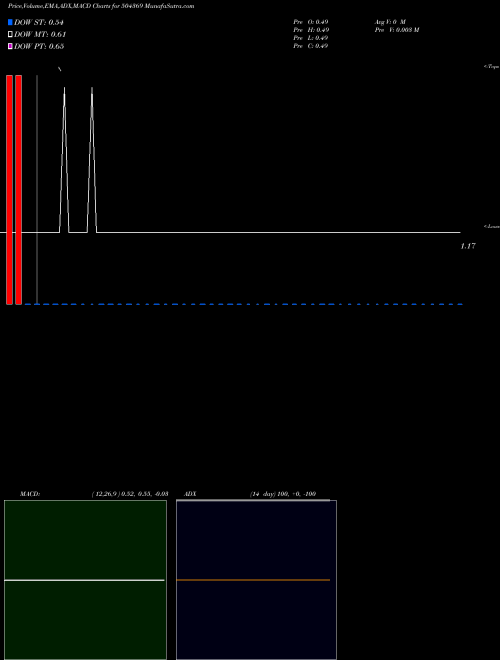Click the chart title mentioning MunafaSutra.com
This screenshot has height=660, width=500.
pos(101,6)
